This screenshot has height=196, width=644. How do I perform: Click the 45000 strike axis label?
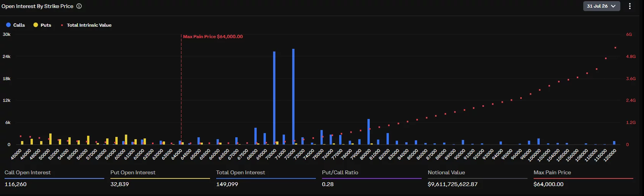16,154
